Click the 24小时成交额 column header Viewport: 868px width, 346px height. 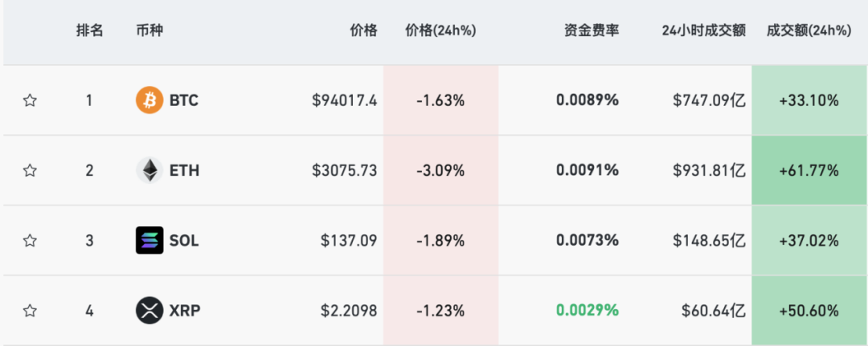pyautogui.click(x=703, y=31)
